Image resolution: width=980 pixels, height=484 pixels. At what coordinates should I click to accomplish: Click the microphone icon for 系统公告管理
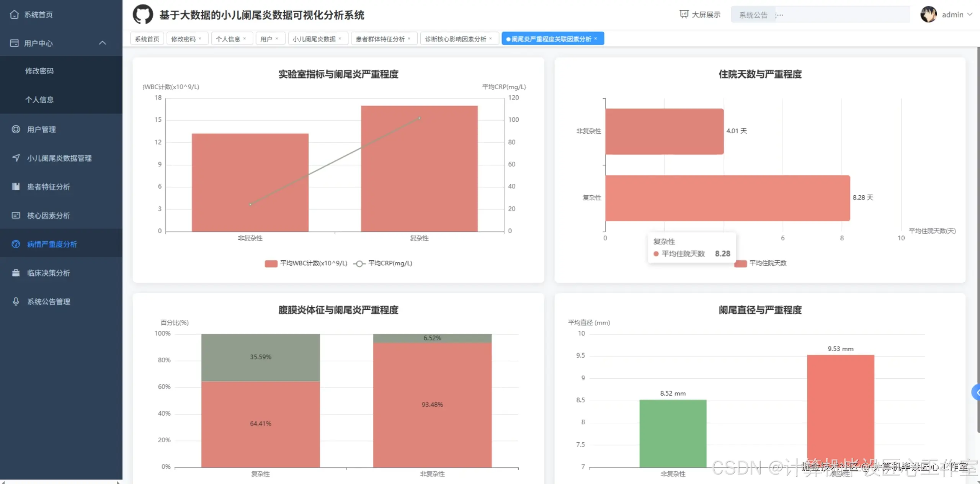16,301
